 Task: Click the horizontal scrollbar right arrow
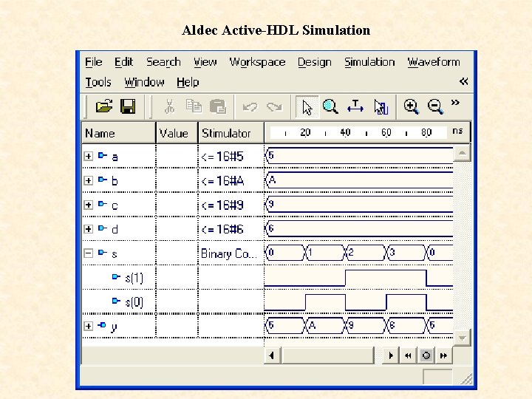(391, 355)
